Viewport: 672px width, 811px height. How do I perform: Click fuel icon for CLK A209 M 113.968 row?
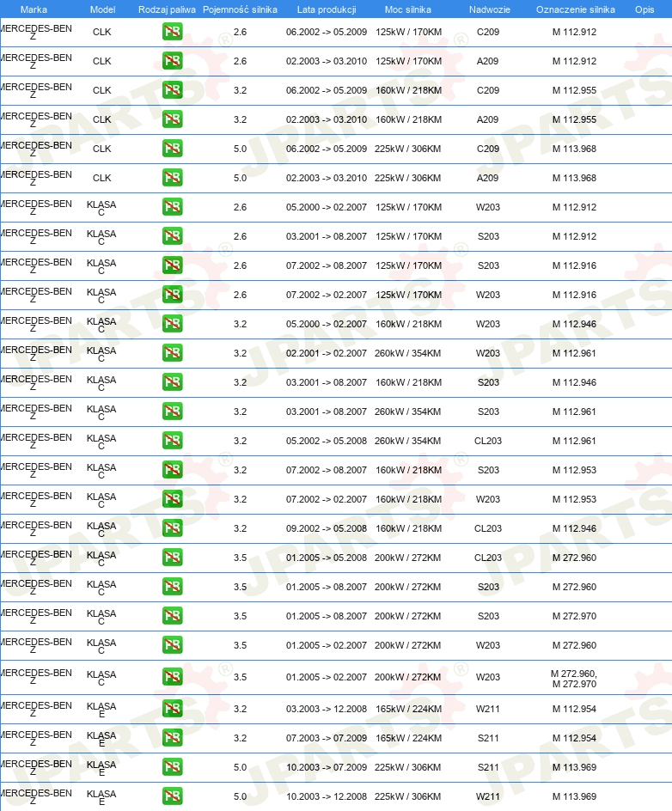click(x=172, y=178)
